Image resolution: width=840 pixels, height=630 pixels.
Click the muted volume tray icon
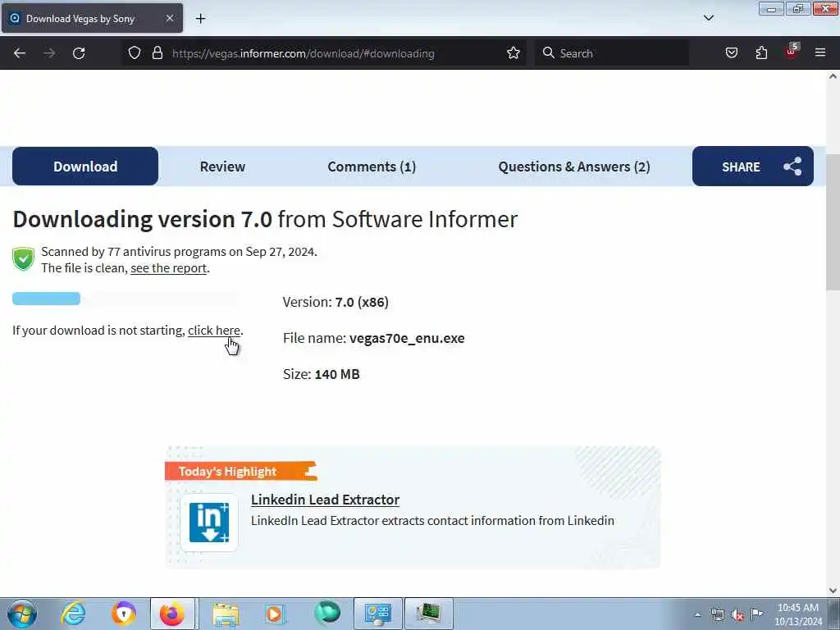737,614
